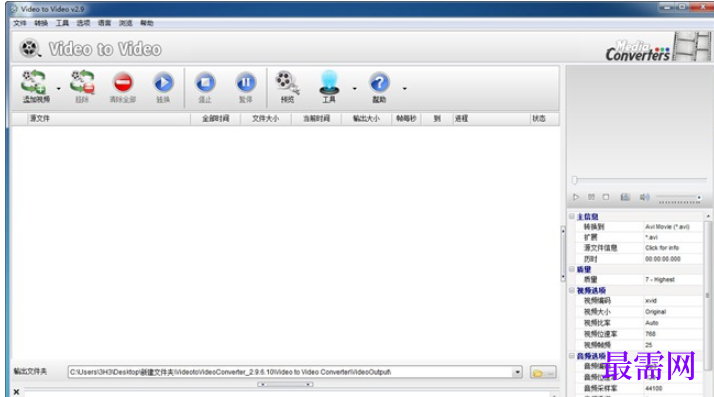Collapse the 主信息 (Main Info) section

(572, 216)
